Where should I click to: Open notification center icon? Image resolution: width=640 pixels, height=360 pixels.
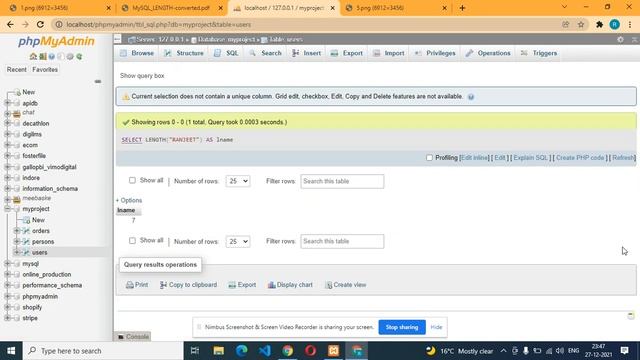(x=624, y=351)
